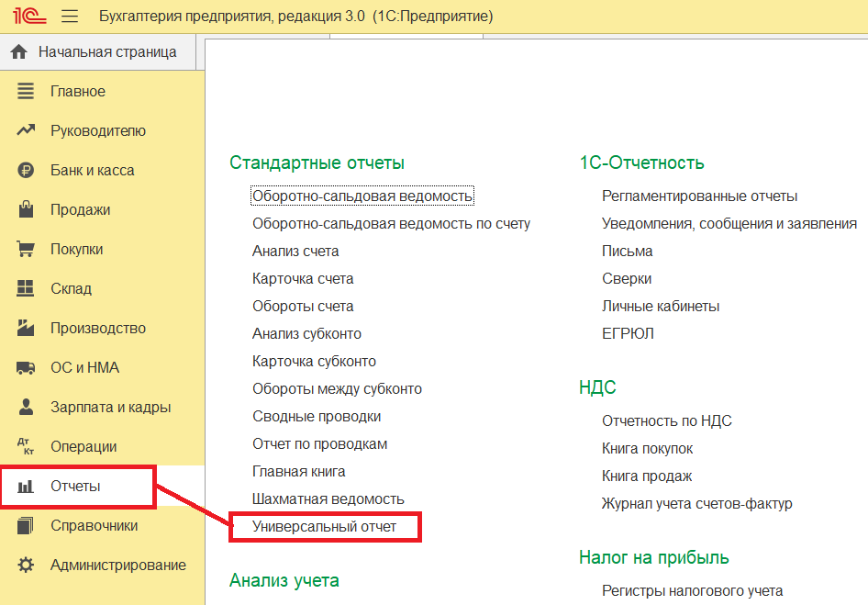Open the Обороты счета report
Image resolution: width=868 pixels, height=605 pixels.
302,307
